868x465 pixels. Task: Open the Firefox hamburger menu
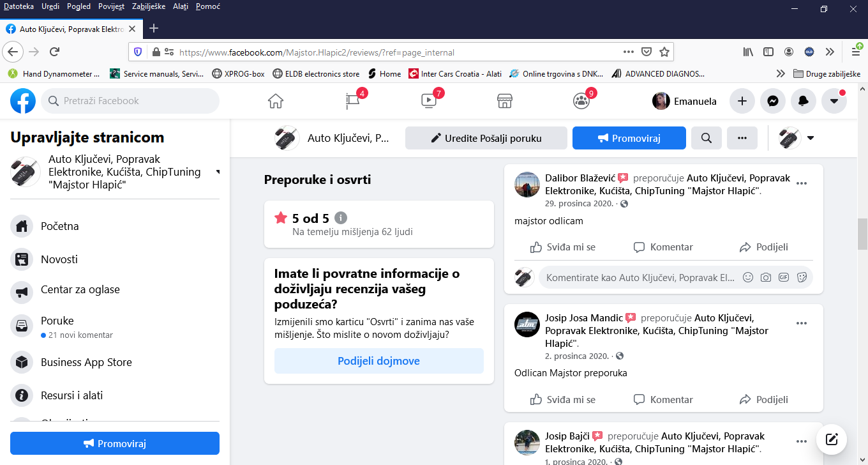pos(857,52)
